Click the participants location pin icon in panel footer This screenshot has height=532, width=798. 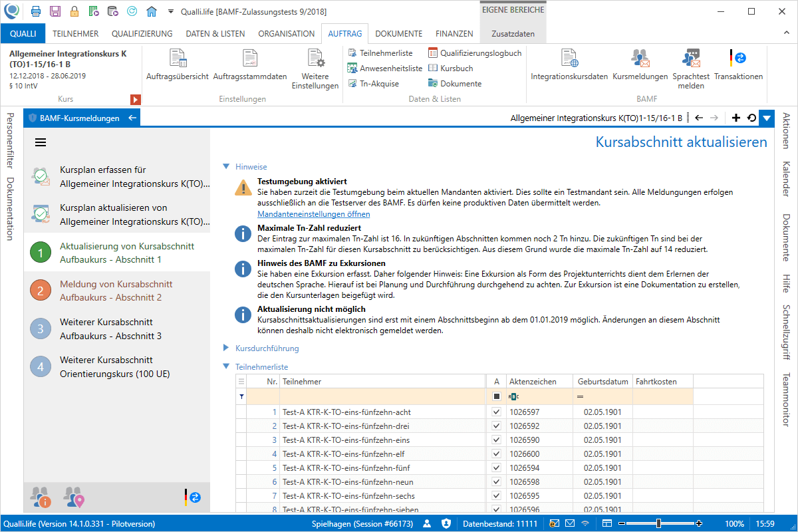[x=73, y=497]
